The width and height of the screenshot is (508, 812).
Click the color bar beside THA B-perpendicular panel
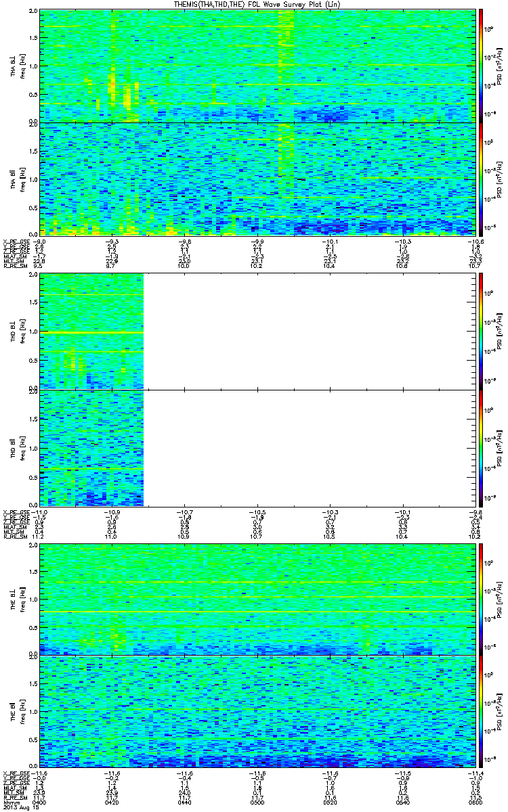point(481,66)
